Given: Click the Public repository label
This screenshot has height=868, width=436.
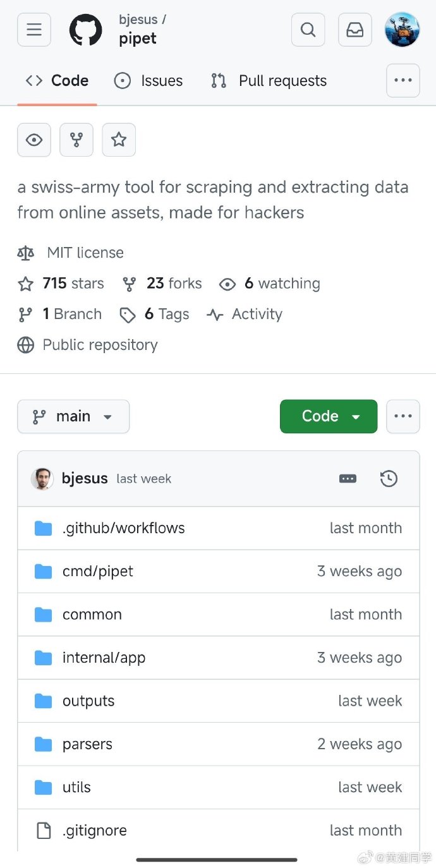Looking at the screenshot, I should (x=100, y=345).
